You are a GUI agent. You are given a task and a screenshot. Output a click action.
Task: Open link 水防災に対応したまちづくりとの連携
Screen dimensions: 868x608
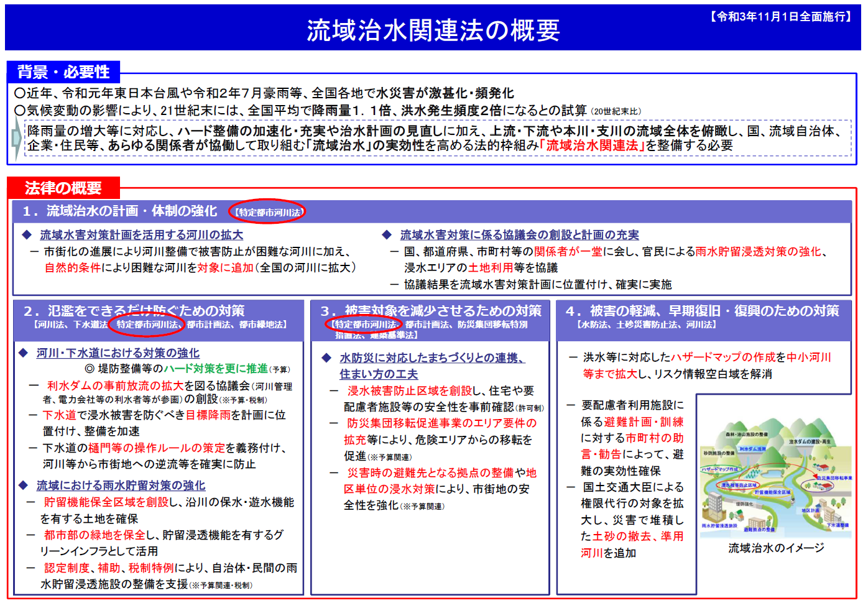pyautogui.click(x=432, y=358)
